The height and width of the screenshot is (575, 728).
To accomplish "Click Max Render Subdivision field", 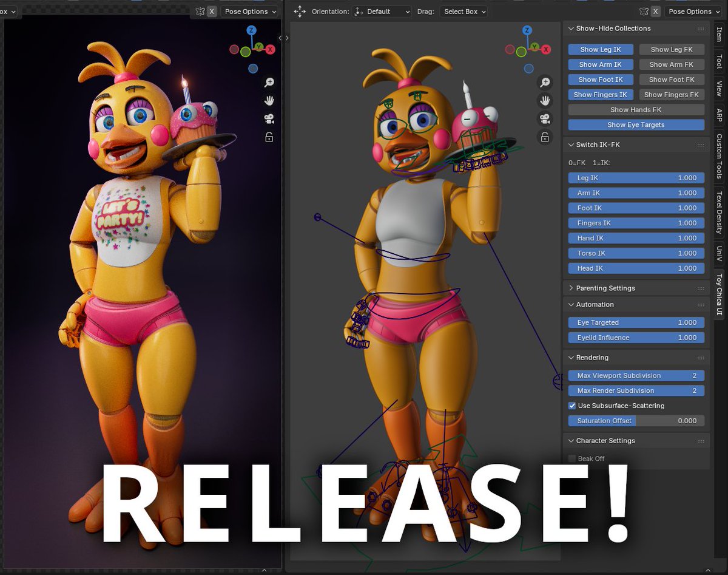I will point(636,390).
